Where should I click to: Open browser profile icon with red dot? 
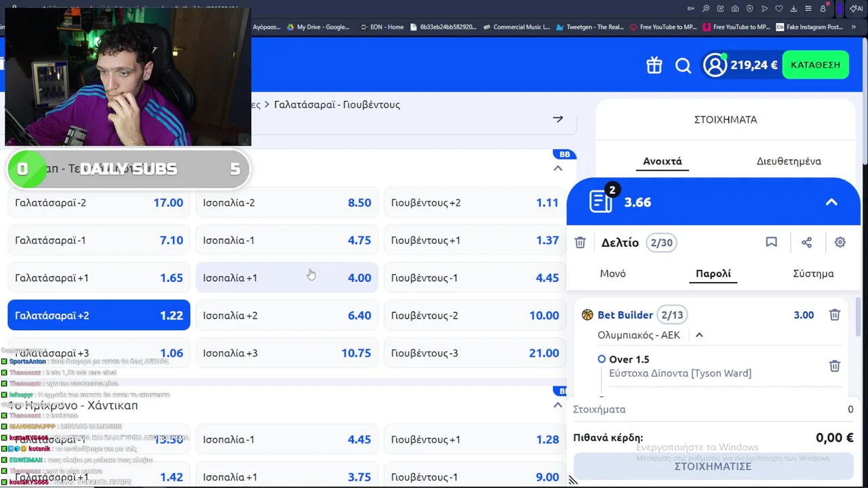coord(823,8)
